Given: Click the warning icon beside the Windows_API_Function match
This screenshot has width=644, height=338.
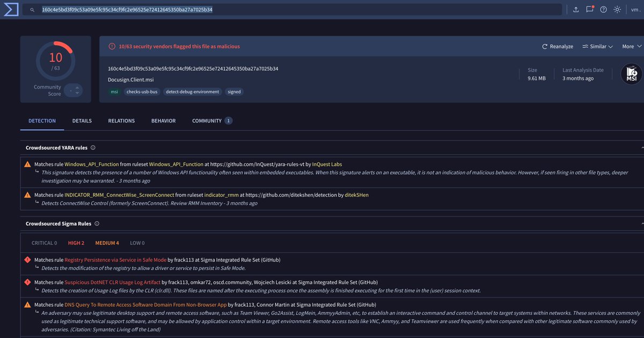Looking at the screenshot, I should tap(27, 164).
